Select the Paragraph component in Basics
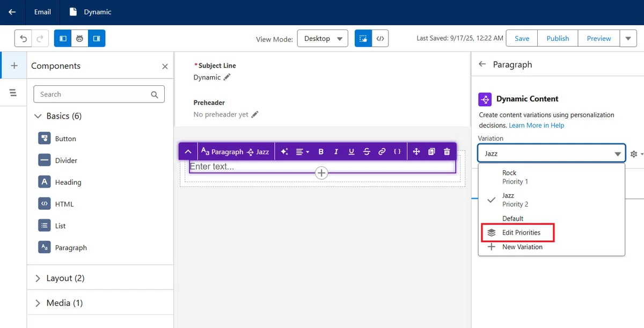The image size is (644, 328). pyautogui.click(x=63, y=247)
